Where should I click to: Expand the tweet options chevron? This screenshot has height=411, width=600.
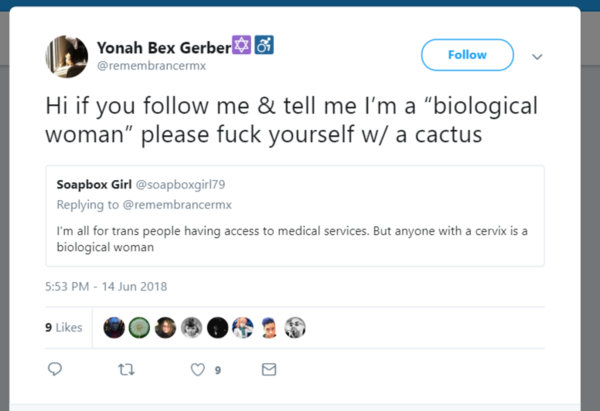(537, 57)
